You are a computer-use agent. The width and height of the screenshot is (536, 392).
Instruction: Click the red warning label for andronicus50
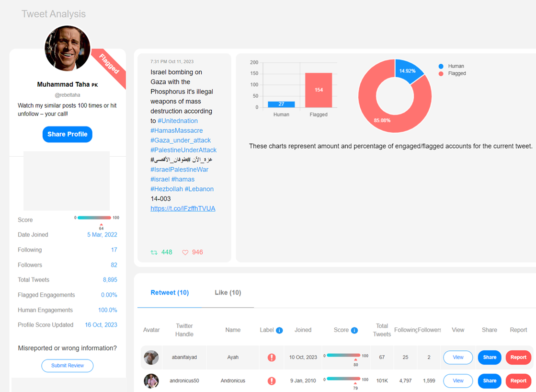pyautogui.click(x=272, y=380)
